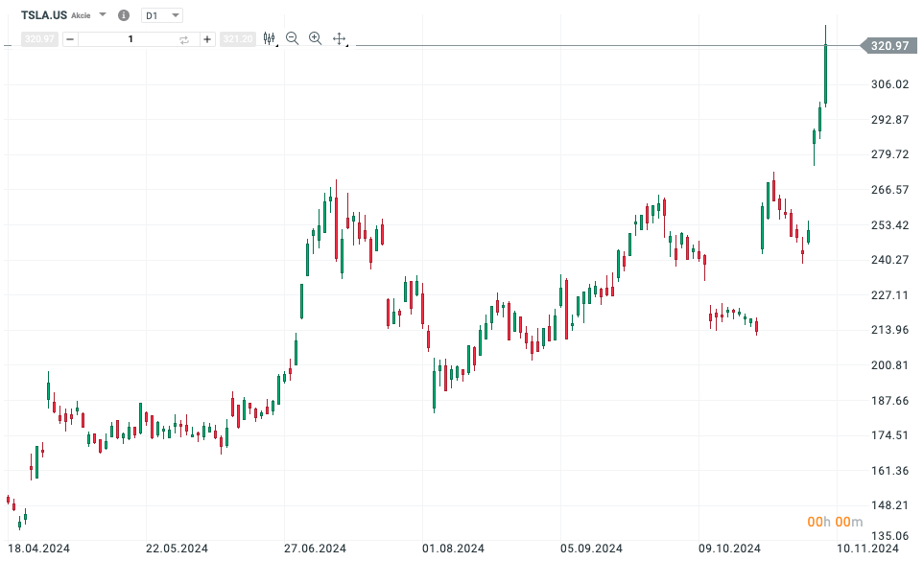Click the swap arrows icon in the volume field
Image resolution: width=924 pixels, height=561 pixels.
(x=184, y=39)
